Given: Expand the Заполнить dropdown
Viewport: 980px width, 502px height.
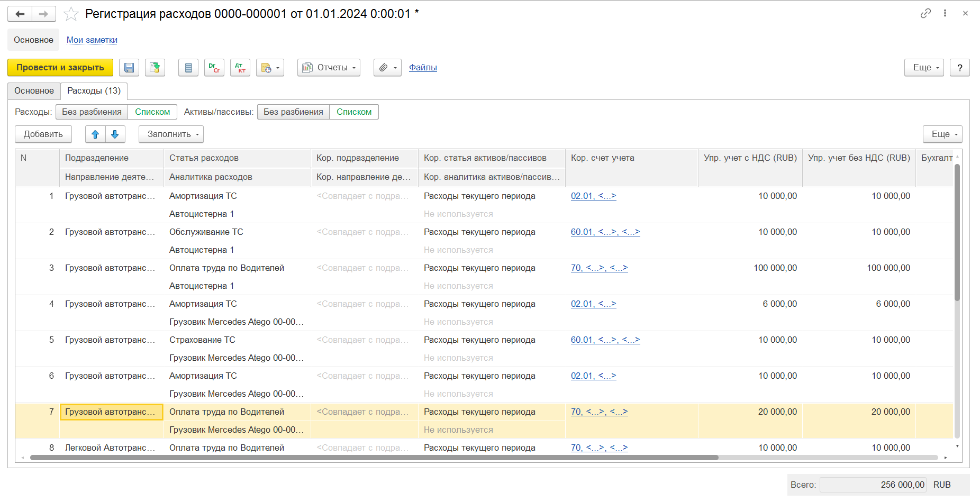Looking at the screenshot, I should click(171, 134).
